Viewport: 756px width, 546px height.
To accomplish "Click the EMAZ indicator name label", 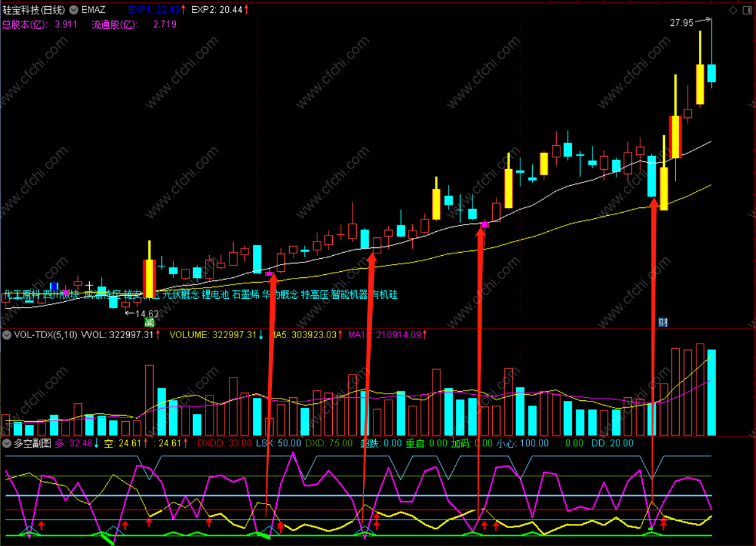I will [x=93, y=9].
